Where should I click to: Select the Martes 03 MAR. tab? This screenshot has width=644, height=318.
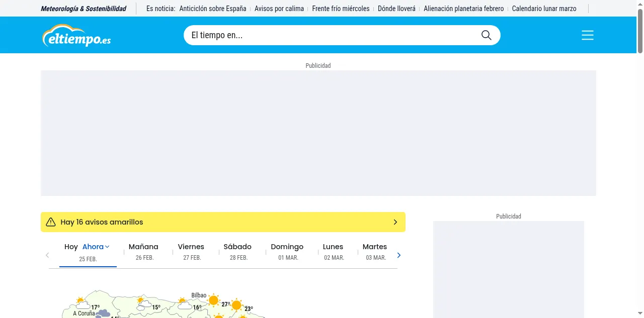point(375,252)
